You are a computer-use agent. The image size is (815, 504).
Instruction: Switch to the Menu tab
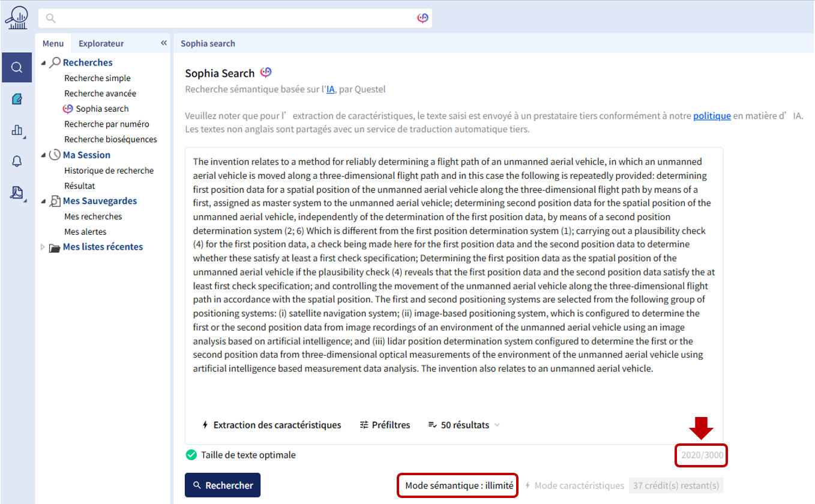coord(53,43)
